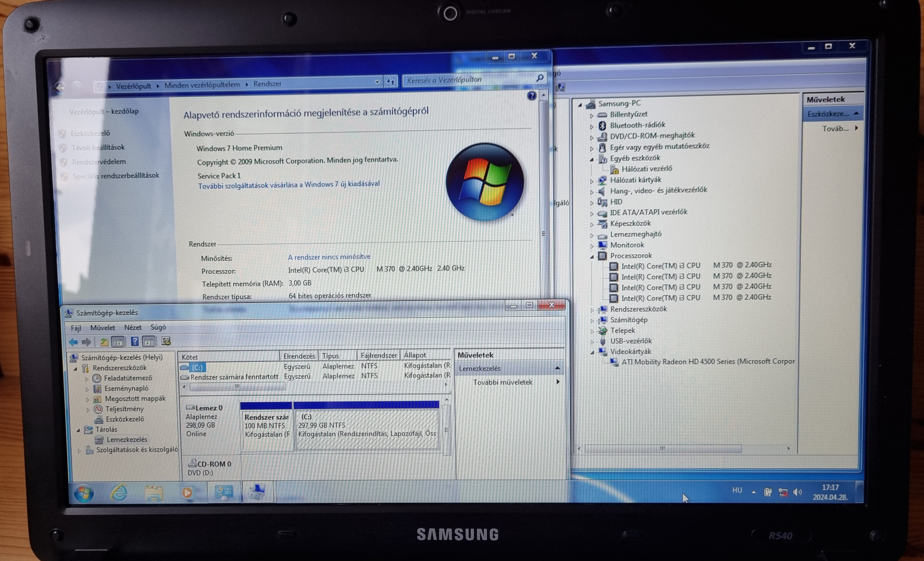Screen dimensions: 924x561
Task: Open the Fájl menu in Számítógép-kezelés
Action: pyautogui.click(x=76, y=328)
